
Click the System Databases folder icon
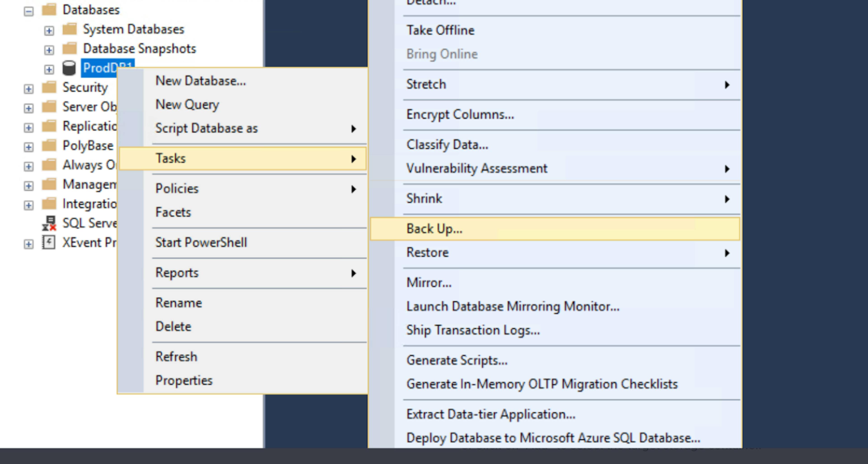point(70,29)
